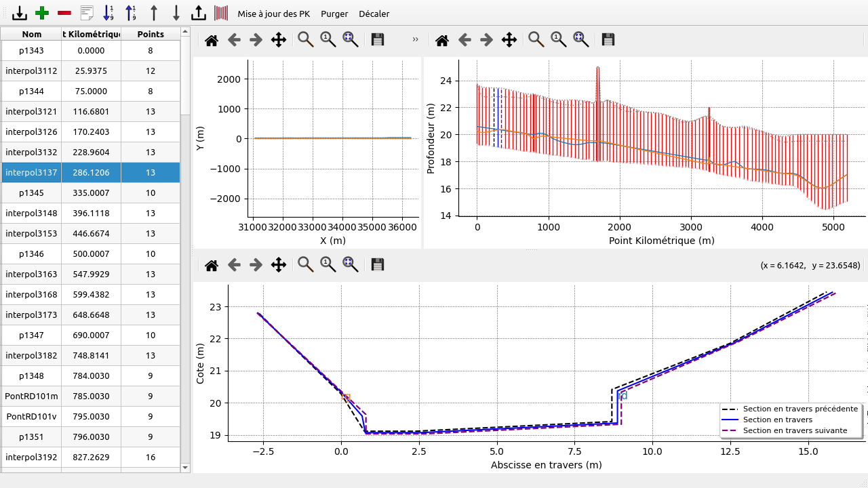The image size is (868, 488).
Task: Sort descending with the blue up-arrow icon
Action: point(130,13)
